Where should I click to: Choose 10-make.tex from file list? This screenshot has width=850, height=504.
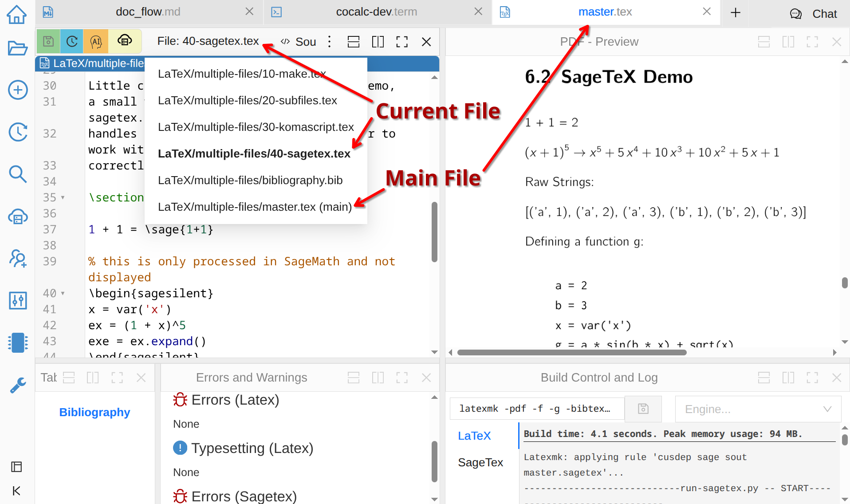point(256,74)
